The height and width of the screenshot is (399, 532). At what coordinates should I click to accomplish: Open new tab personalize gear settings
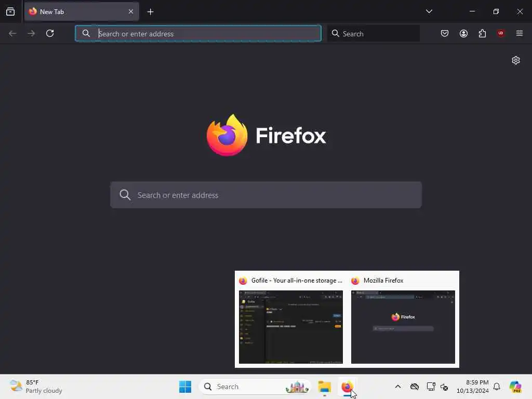[x=516, y=60]
